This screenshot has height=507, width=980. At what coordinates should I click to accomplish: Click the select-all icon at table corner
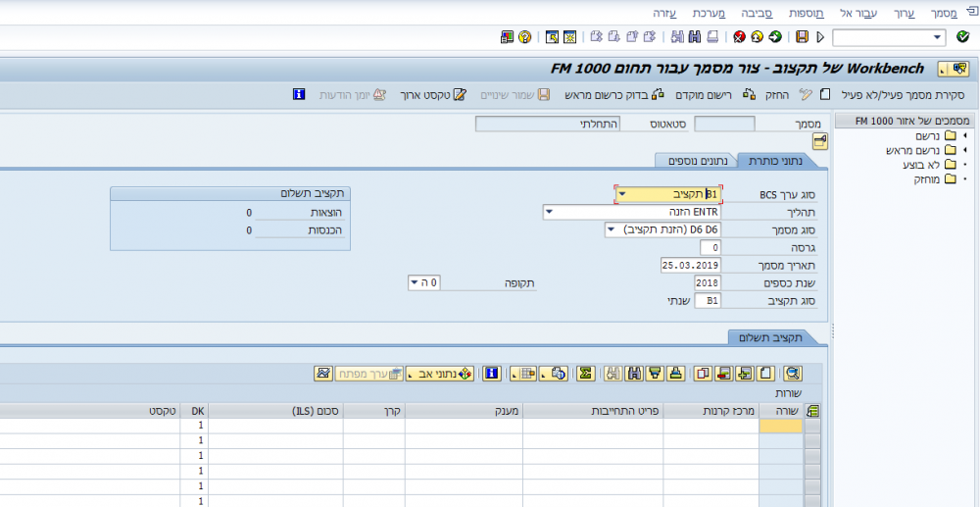coord(812,411)
